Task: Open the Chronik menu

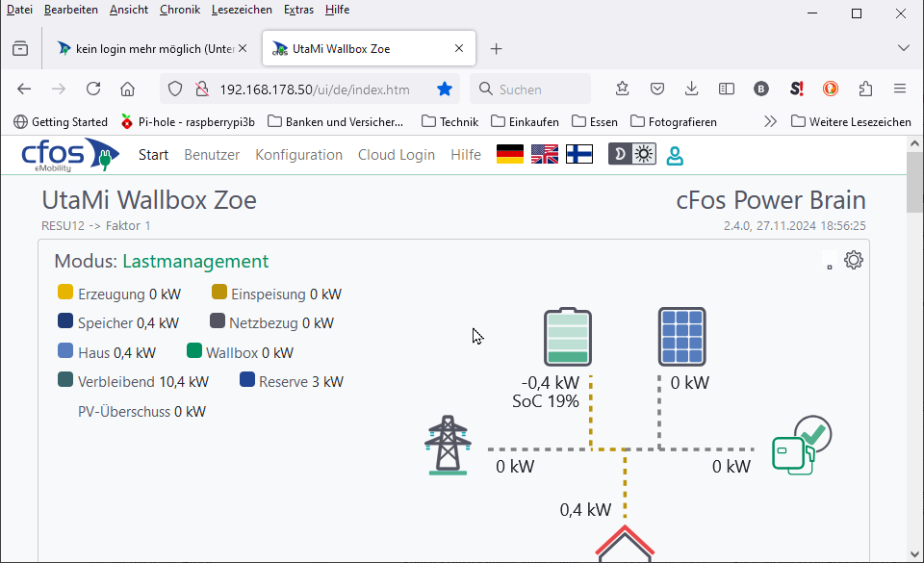Action: [x=180, y=10]
